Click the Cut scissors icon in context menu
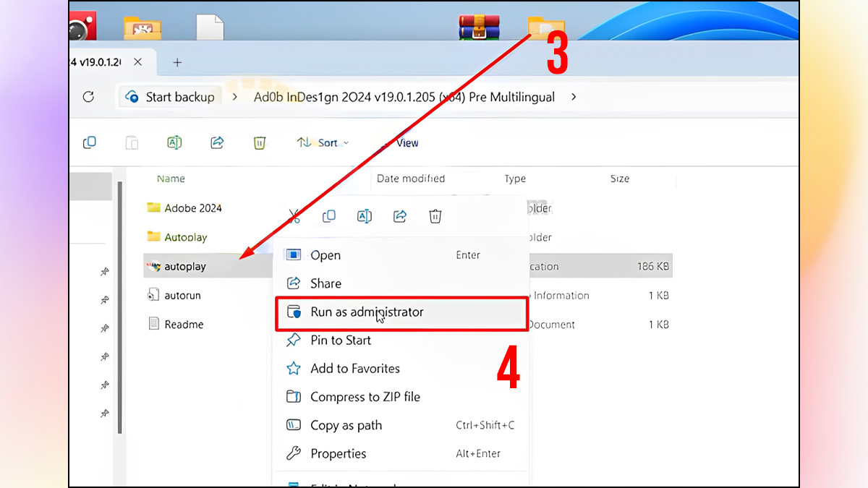The height and width of the screenshot is (488, 868). pos(294,215)
